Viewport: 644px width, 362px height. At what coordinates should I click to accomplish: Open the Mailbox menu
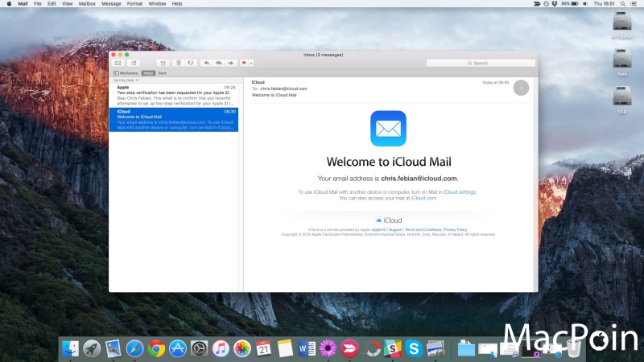tap(87, 4)
